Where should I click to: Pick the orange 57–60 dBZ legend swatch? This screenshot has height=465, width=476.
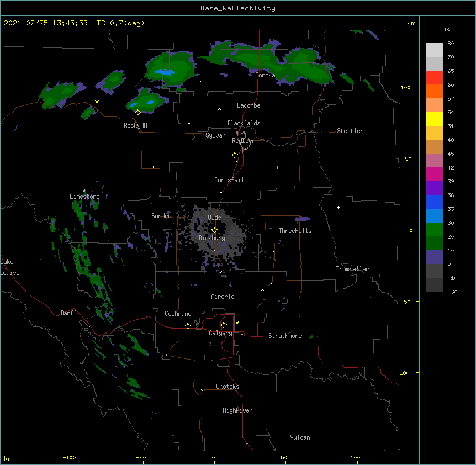(x=434, y=91)
